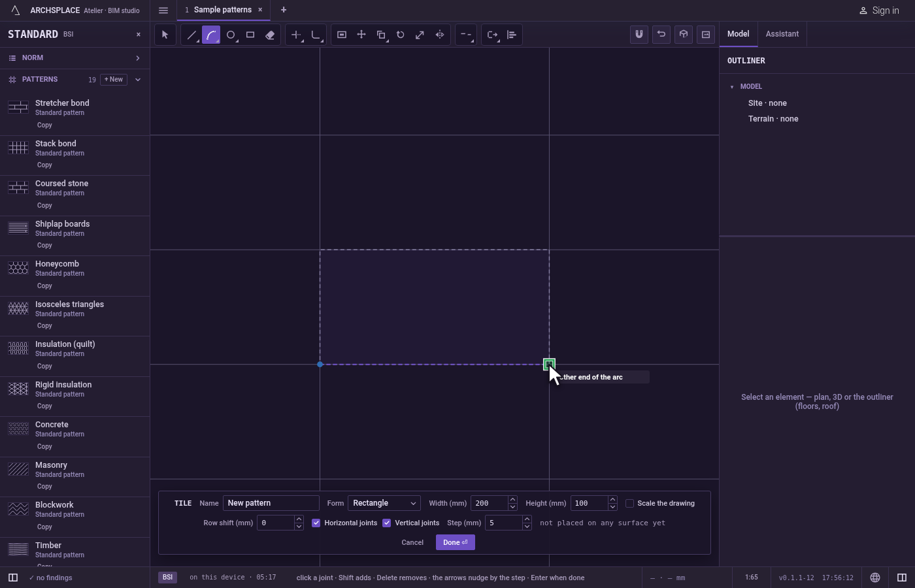Click the pattern Name input field
Viewport: 915px width, 588px height.
click(271, 503)
